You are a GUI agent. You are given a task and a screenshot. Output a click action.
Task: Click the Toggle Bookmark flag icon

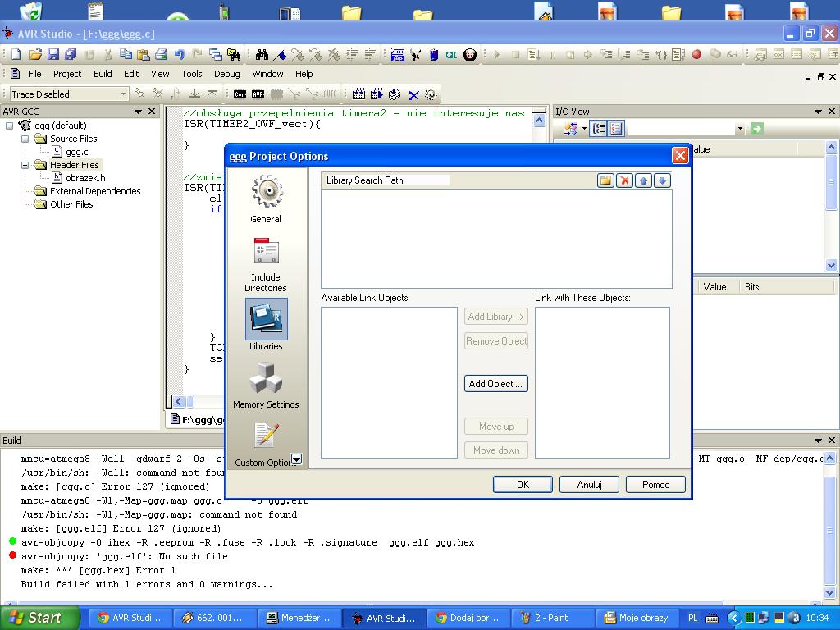(280, 54)
